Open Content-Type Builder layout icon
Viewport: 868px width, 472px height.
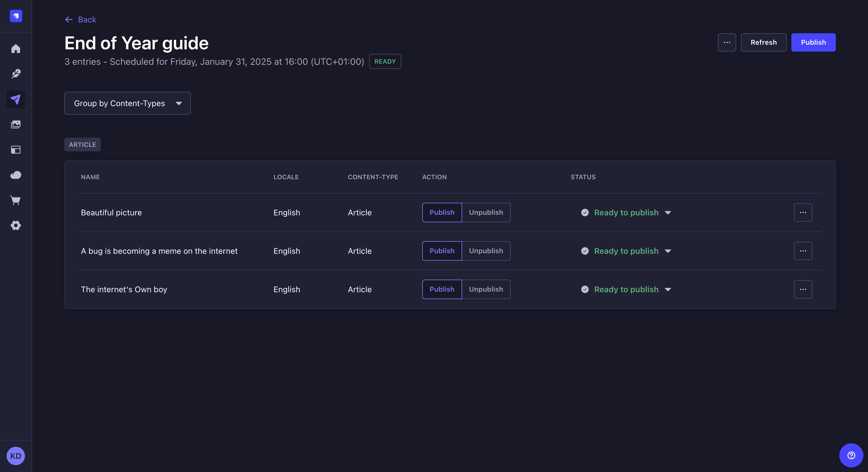coord(15,150)
